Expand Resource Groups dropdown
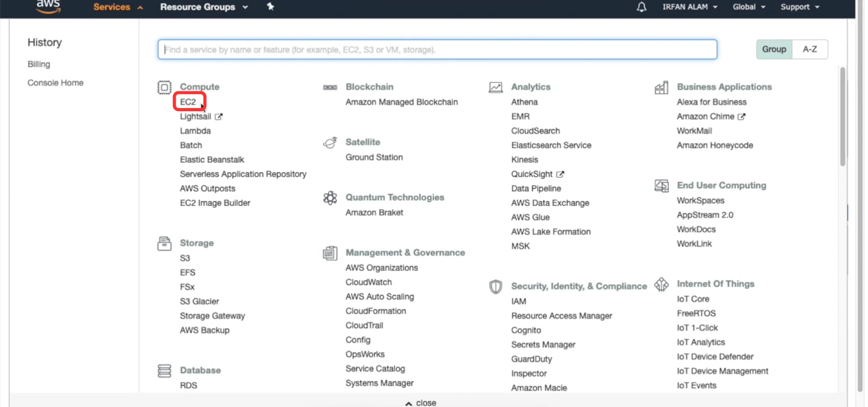Screen dimensions: 868x407 pos(204,7)
